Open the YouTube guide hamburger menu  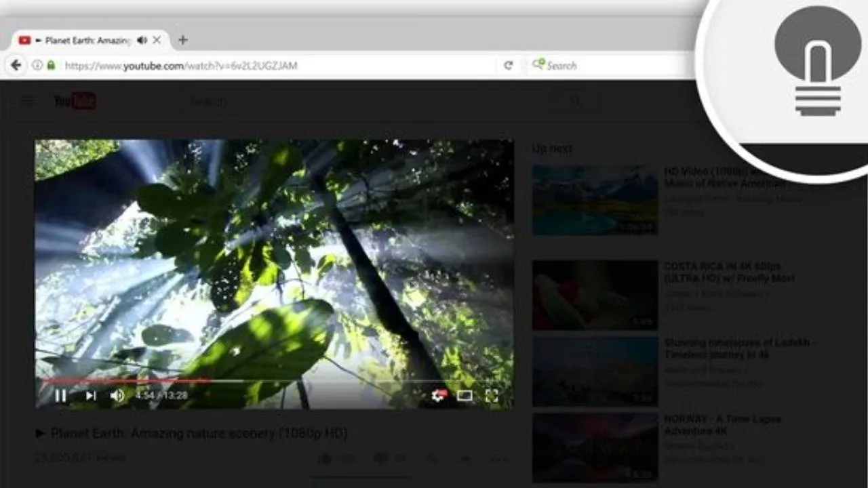(x=27, y=101)
